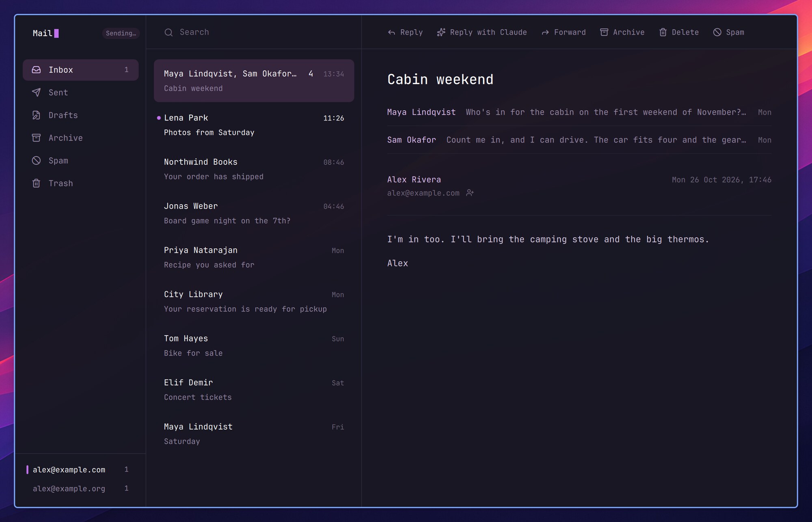
Task: Click the sidebar Archive folder icon
Action: pyautogui.click(x=36, y=138)
